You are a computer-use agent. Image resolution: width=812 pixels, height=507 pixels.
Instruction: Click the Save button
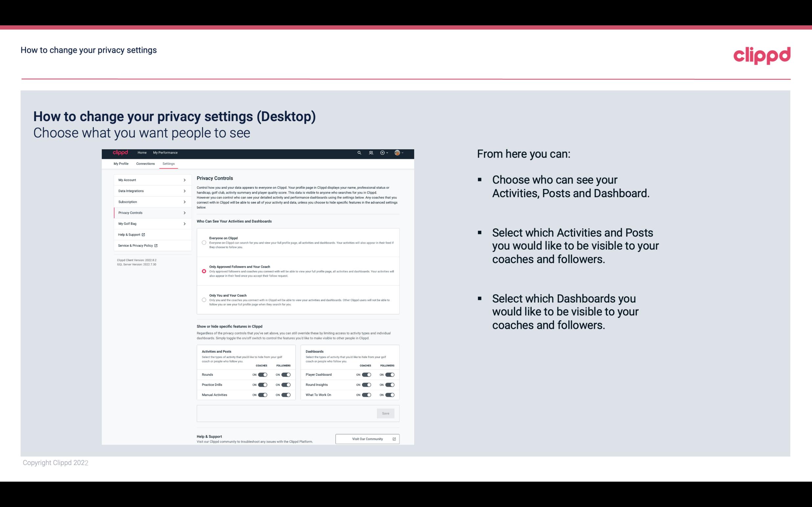(386, 413)
